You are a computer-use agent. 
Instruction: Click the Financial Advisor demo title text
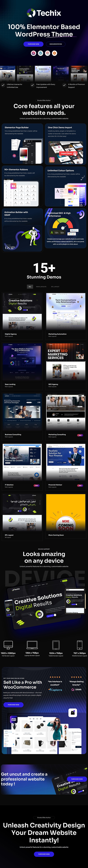tap(55, 485)
